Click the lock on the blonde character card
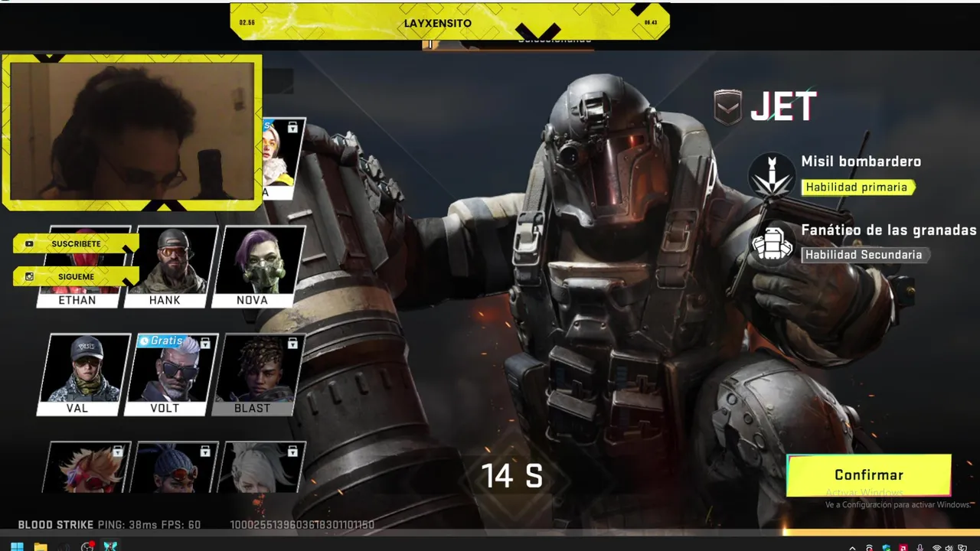The width and height of the screenshot is (980, 551). coord(292,128)
